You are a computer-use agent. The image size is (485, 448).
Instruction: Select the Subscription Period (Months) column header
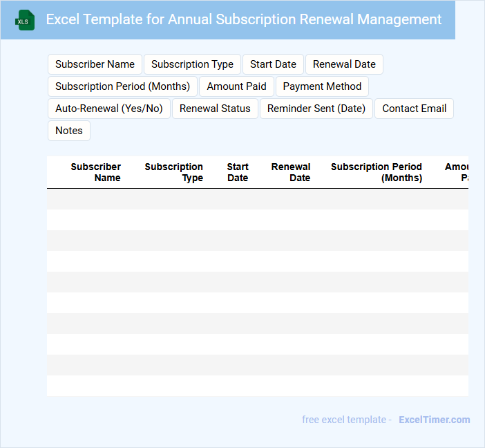point(376,172)
